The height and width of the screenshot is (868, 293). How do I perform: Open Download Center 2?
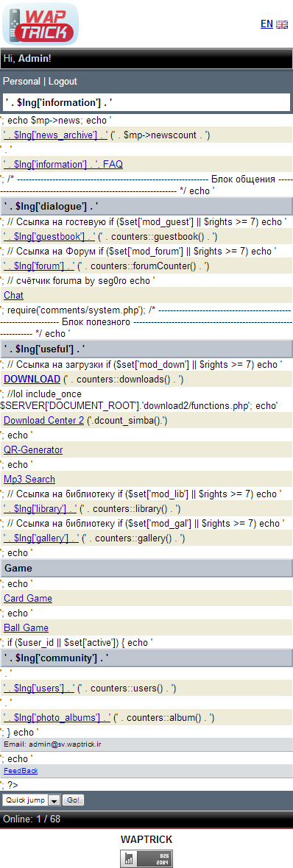[x=43, y=420]
